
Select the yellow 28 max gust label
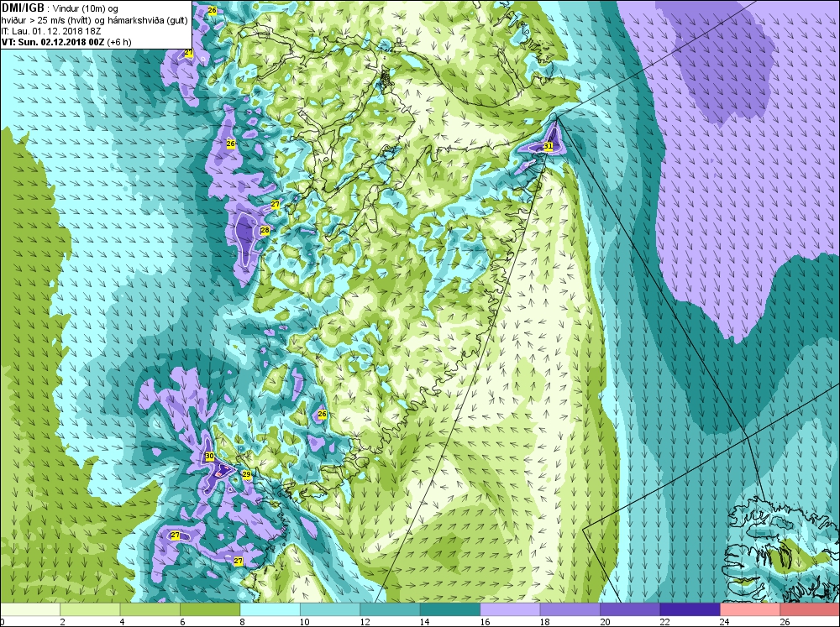pos(265,230)
